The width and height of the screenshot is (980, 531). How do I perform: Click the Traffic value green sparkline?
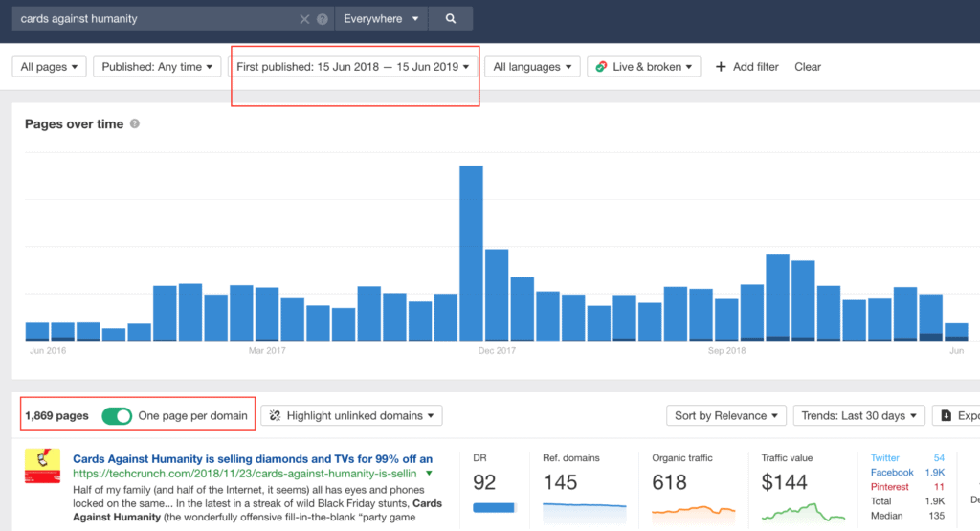coord(803,512)
